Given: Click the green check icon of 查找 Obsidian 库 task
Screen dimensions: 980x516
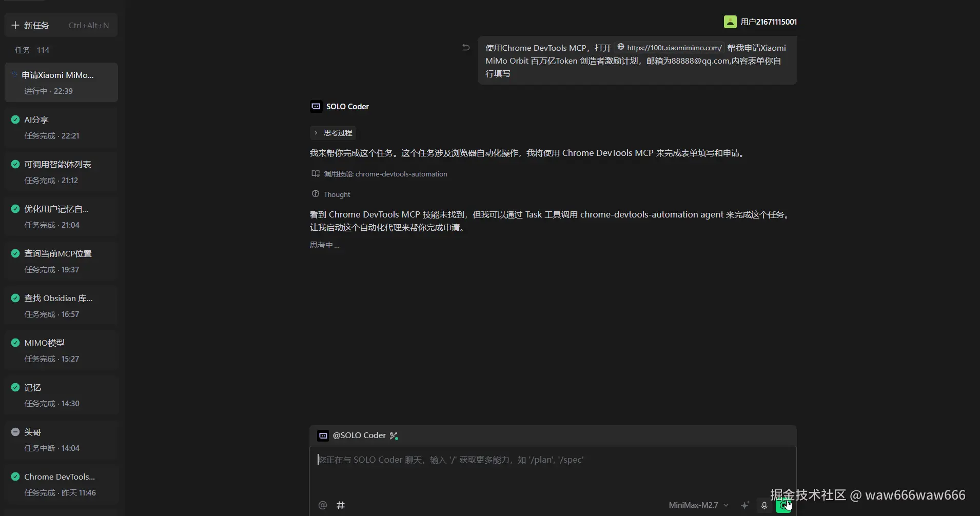Looking at the screenshot, I should (x=15, y=298).
